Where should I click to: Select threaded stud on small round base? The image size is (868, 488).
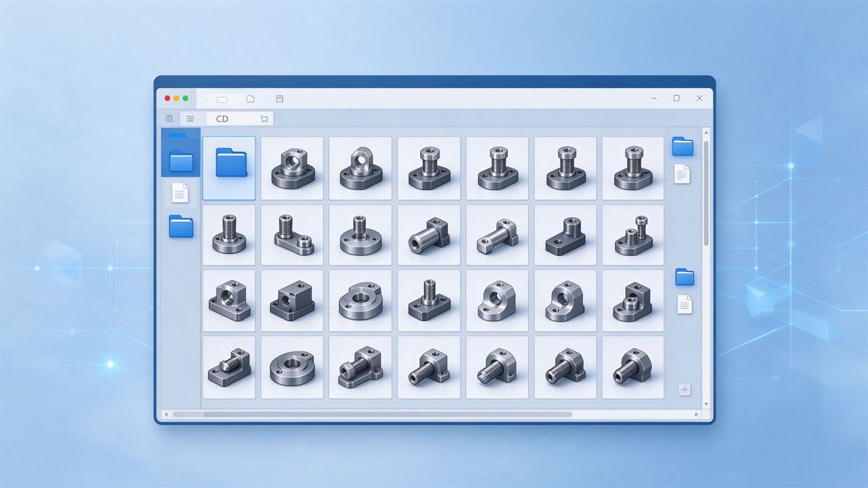229,235
